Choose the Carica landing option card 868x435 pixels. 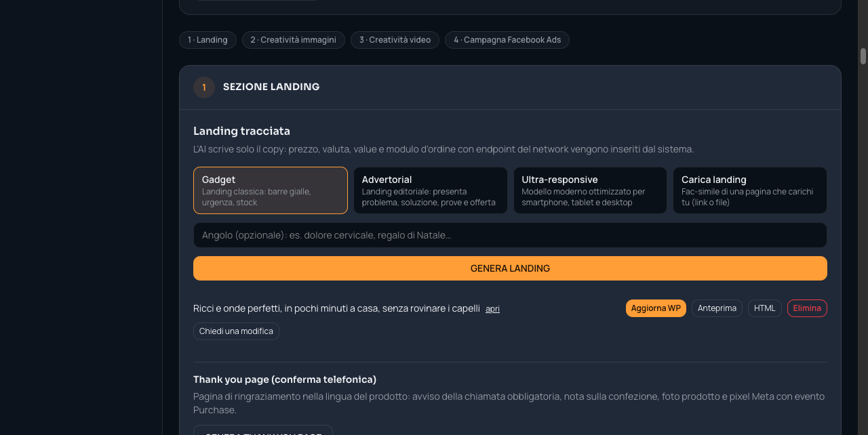click(x=750, y=190)
